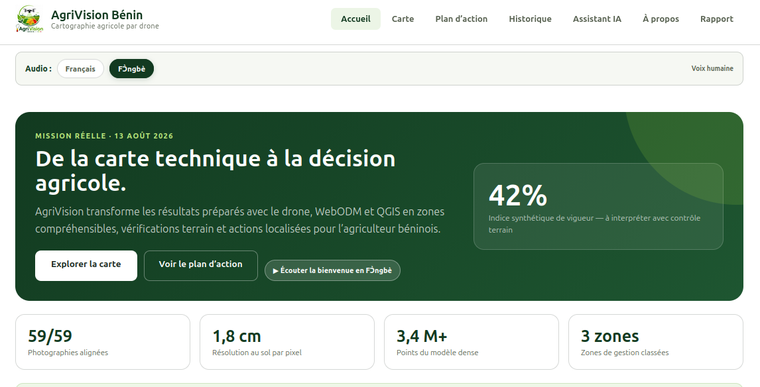Select the 59/59 Photographies alignées card
This screenshot has width=760, height=387.
[x=103, y=342]
